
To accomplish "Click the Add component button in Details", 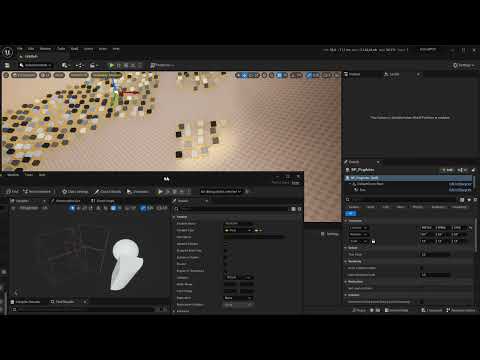I will [448, 170].
